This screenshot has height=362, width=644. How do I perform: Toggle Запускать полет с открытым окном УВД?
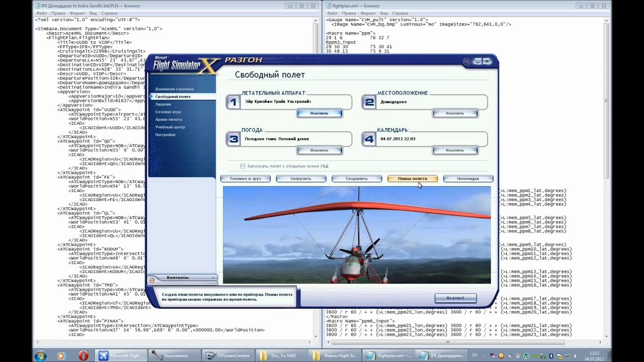pos(243,166)
